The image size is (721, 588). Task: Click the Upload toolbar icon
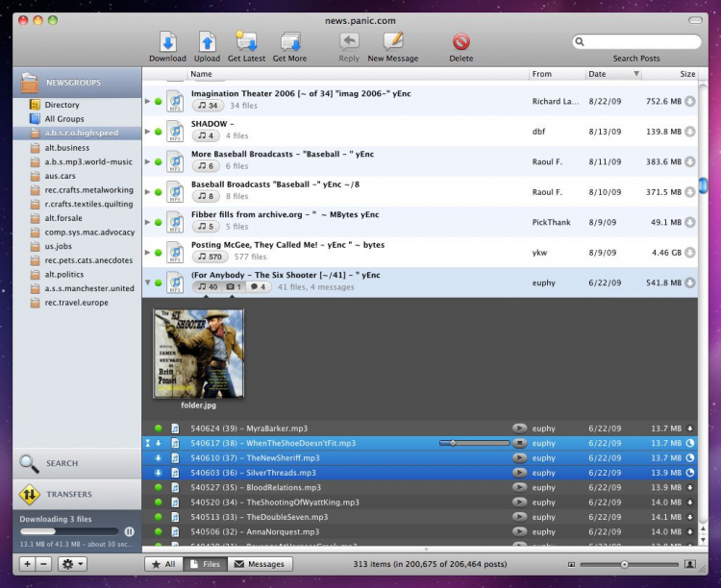[x=208, y=41]
